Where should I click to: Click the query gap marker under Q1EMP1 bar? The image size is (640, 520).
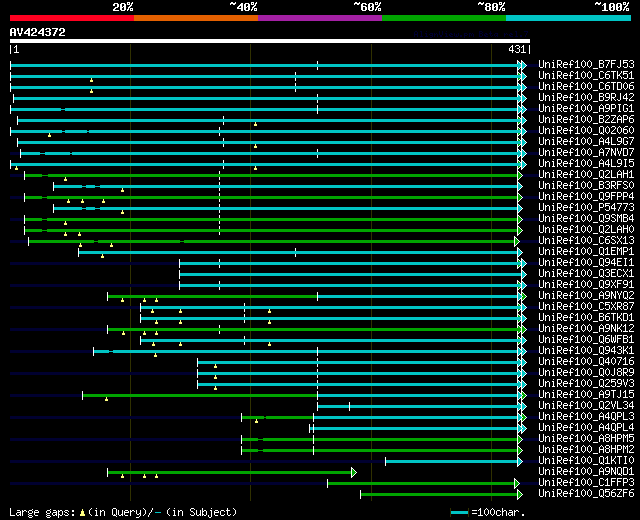[102, 256]
